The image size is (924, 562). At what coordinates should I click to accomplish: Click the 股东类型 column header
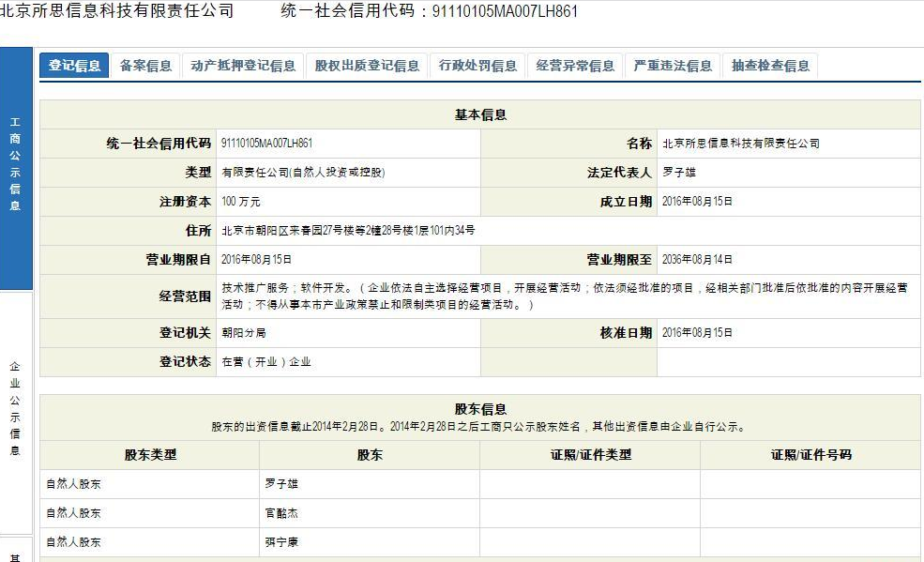pyautogui.click(x=150, y=455)
